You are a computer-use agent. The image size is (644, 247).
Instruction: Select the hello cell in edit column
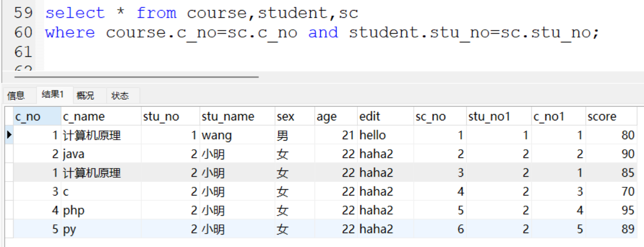click(372, 135)
